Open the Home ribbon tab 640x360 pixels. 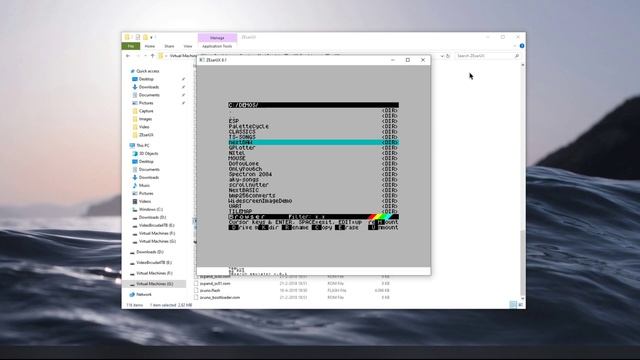[x=150, y=46]
